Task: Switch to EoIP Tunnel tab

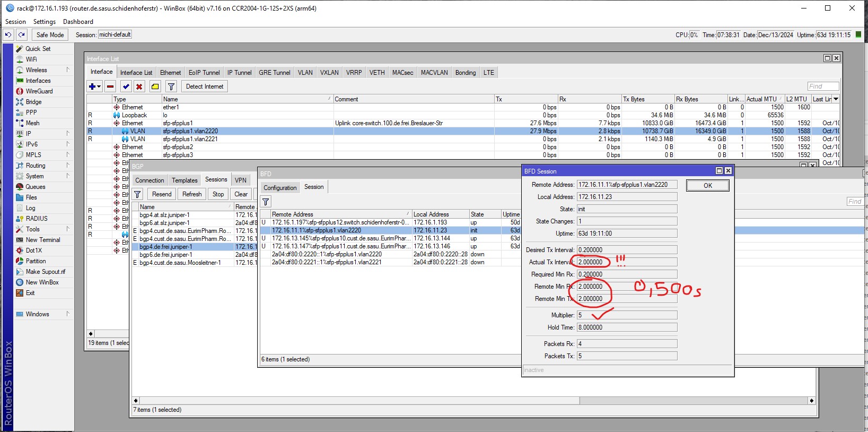Action: [204, 73]
